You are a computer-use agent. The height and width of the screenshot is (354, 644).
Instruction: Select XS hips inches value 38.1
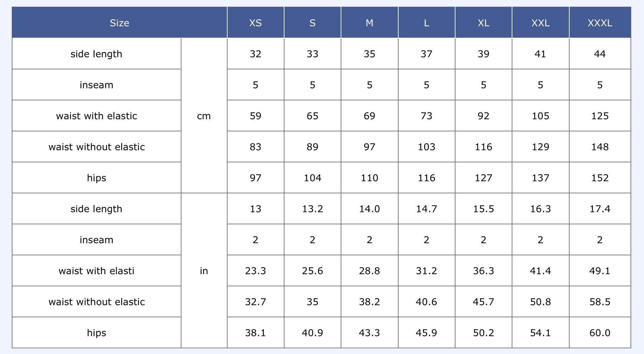tap(256, 333)
